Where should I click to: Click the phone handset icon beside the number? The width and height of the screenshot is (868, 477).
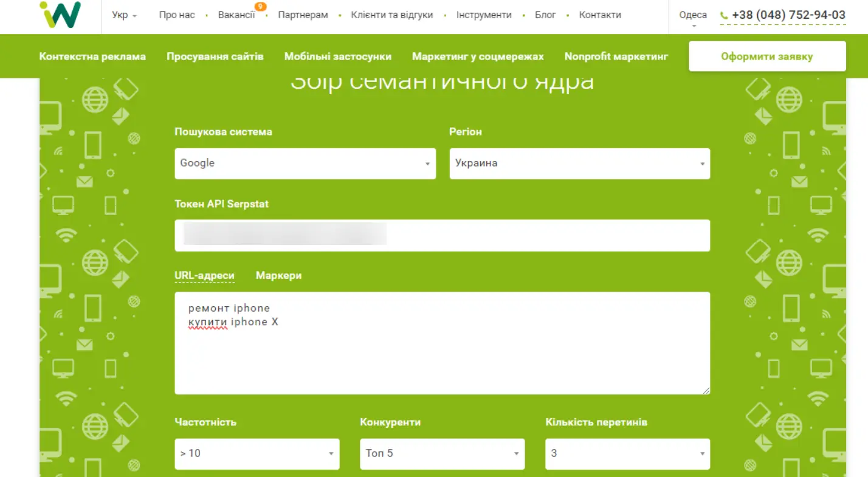(724, 16)
